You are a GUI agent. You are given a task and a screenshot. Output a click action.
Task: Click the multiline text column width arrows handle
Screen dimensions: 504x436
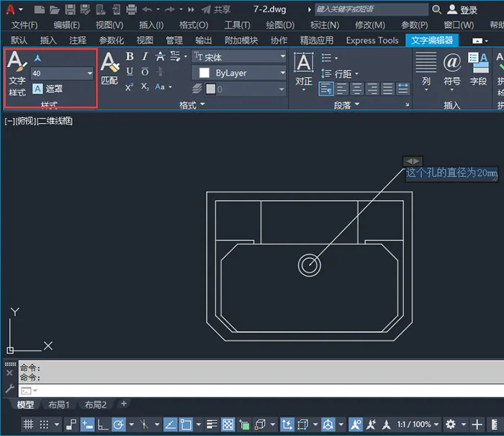click(x=413, y=161)
